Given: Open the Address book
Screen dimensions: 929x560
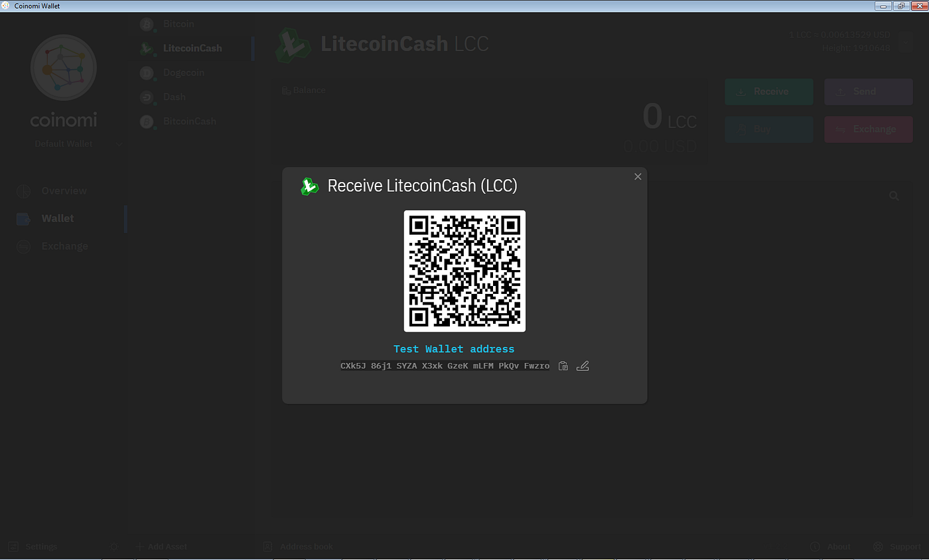Looking at the screenshot, I should point(299,547).
